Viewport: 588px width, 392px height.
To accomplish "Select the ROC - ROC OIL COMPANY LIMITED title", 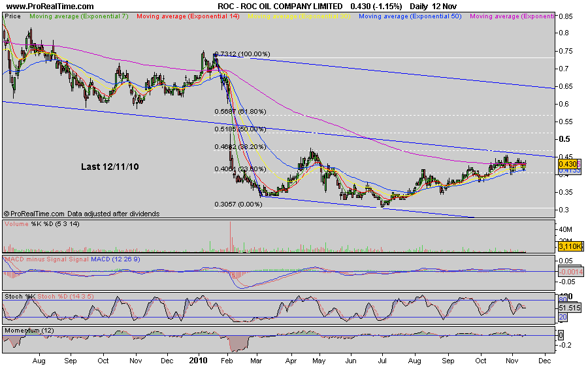I will 280,7.
